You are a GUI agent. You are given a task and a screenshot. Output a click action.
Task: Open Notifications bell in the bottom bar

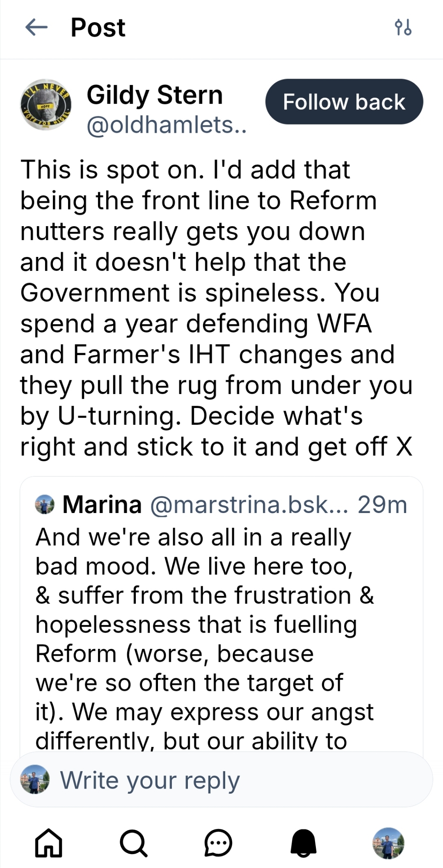pos(303,843)
